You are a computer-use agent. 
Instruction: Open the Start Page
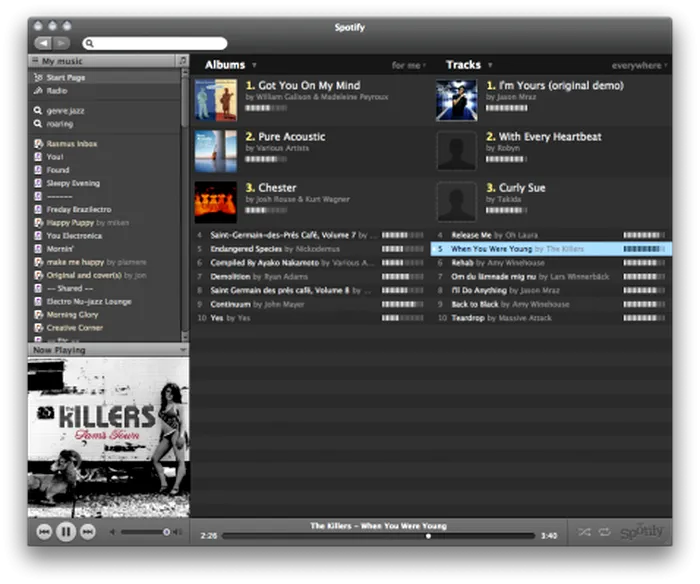(104, 78)
